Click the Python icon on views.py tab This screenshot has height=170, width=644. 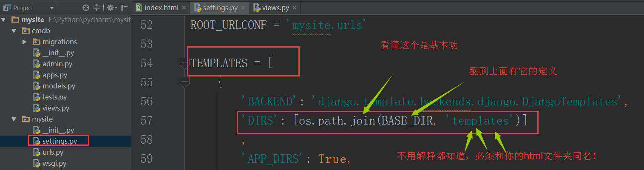pyautogui.click(x=257, y=8)
